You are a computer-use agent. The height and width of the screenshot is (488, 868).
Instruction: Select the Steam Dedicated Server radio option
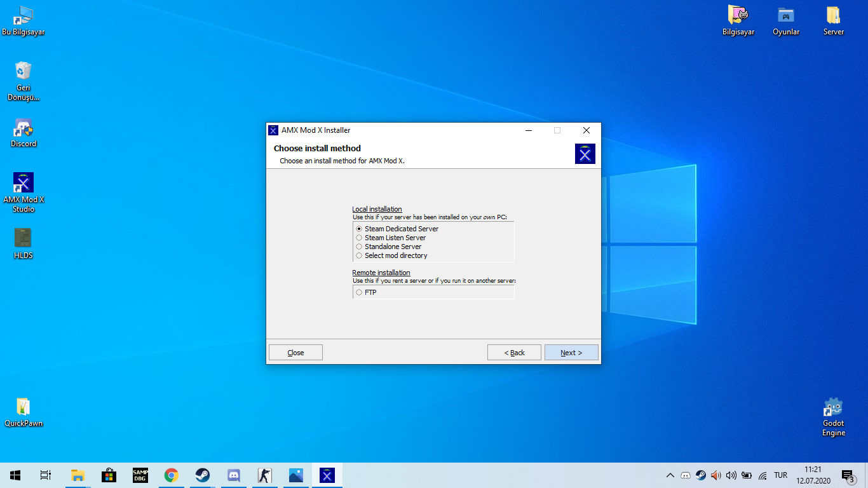359,229
